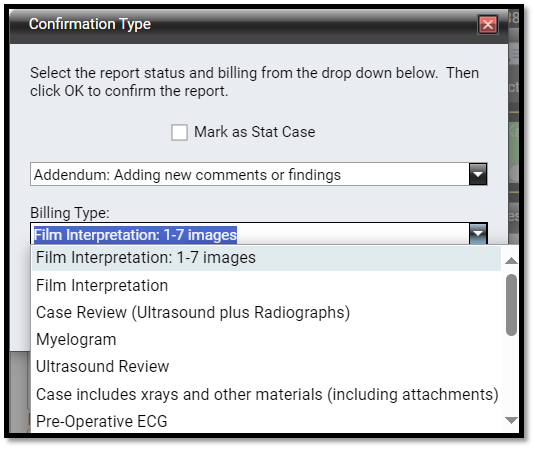Click the list scrollbar down arrow
Screen dimensions: 535x449
[511, 420]
